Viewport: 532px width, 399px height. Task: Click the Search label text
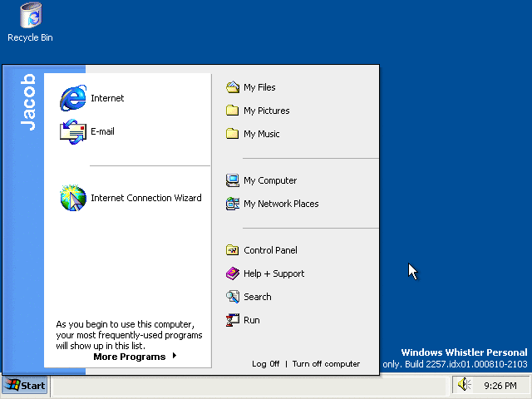click(258, 297)
